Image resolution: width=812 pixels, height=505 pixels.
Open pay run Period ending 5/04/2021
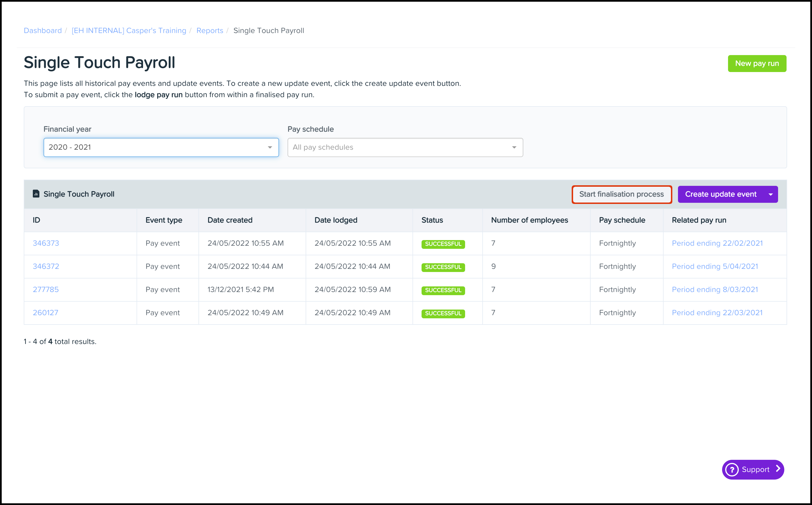coord(715,267)
